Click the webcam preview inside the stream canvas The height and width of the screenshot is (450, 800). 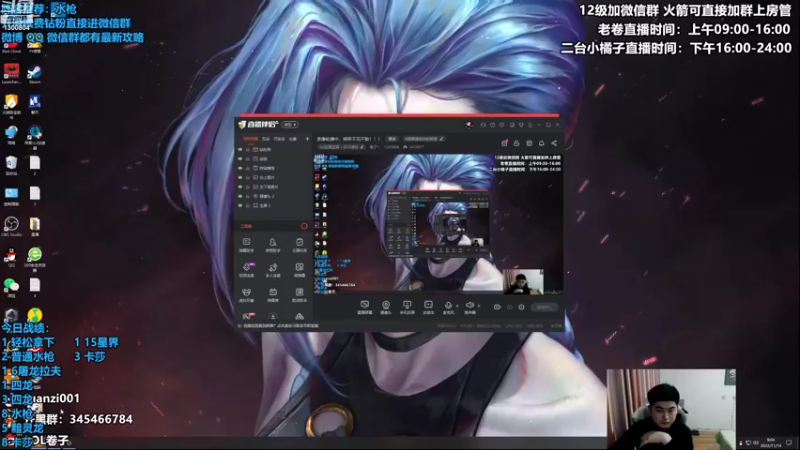[523, 282]
